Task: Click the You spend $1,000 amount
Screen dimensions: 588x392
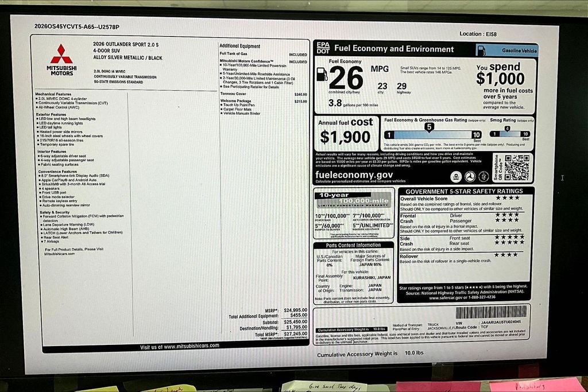Action: tap(500, 78)
